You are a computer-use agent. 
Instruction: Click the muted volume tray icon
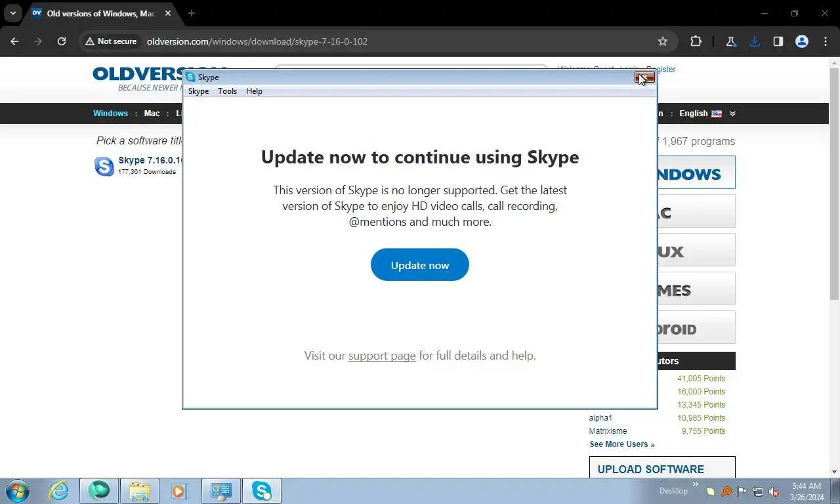point(774,492)
